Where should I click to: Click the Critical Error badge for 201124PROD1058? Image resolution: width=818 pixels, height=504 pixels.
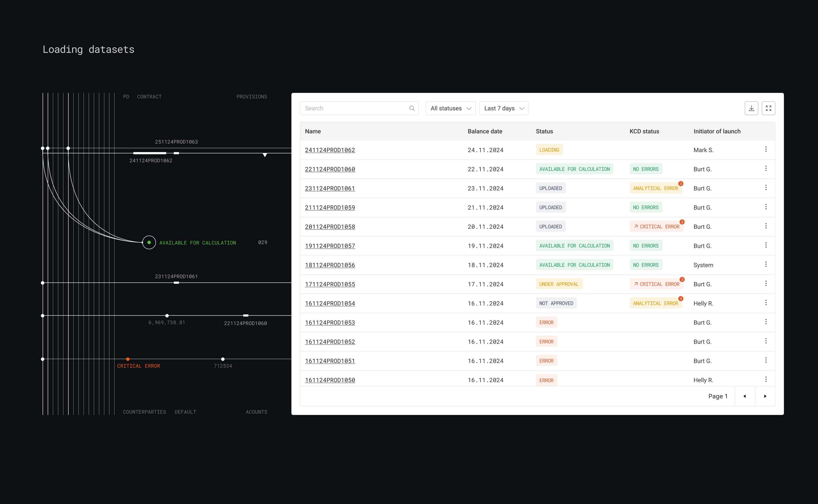click(656, 227)
